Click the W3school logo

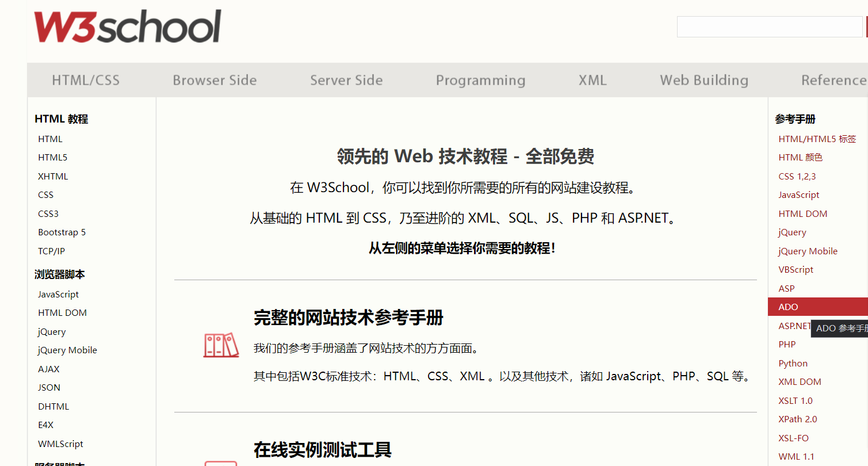(x=127, y=27)
